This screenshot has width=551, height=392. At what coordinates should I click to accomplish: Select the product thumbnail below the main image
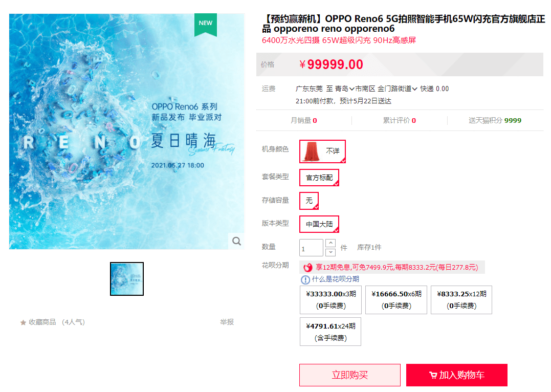127,279
